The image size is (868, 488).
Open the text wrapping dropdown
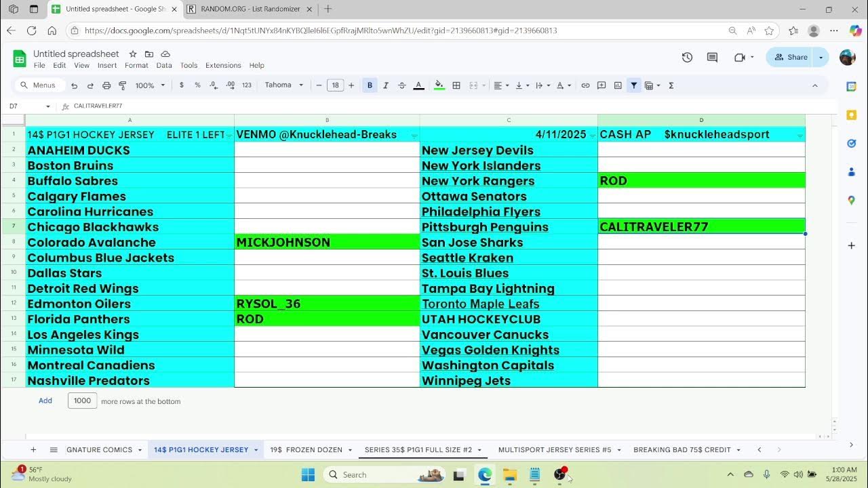pyautogui.click(x=542, y=85)
